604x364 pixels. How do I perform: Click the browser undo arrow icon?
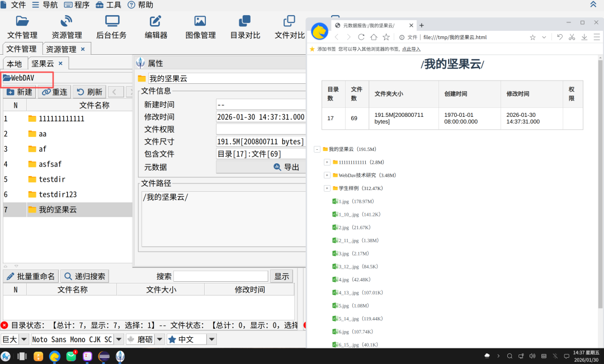click(x=560, y=37)
